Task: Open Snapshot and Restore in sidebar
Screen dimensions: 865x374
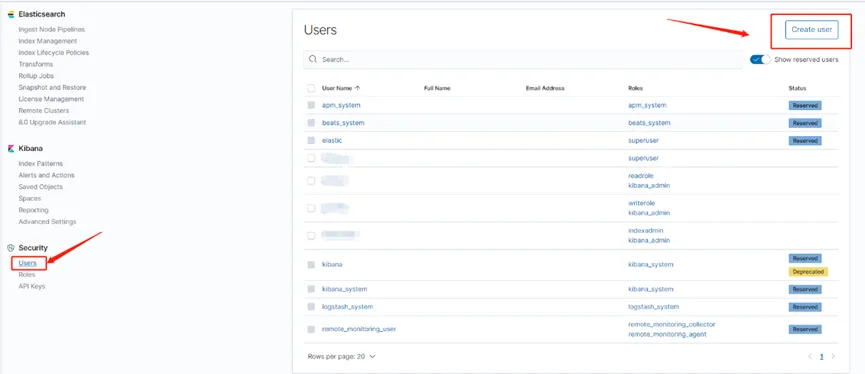Action: 52,87
